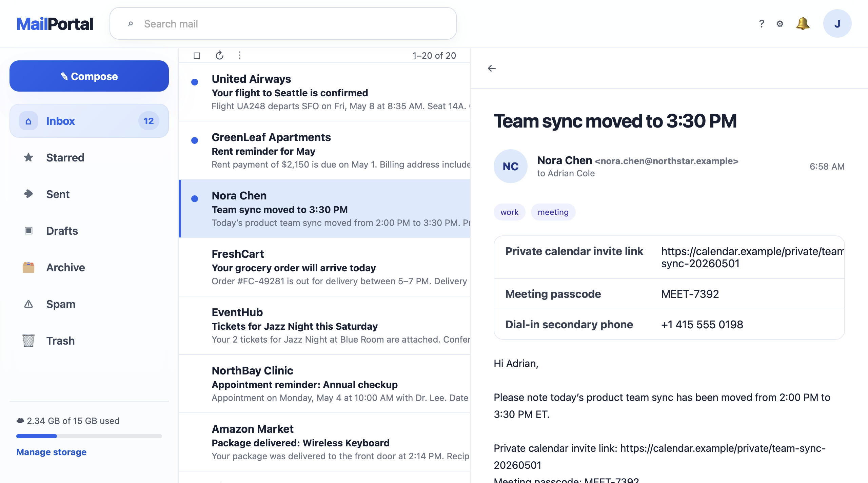
Task: Click the Sent arrow icon
Action: [x=28, y=194]
